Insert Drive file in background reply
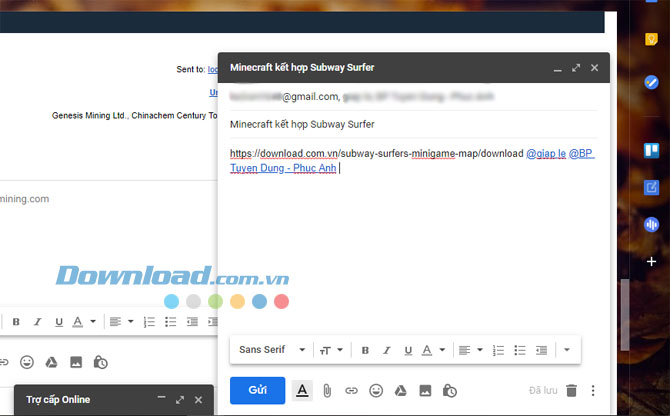Viewport: 670px width, 416px height. [51, 362]
